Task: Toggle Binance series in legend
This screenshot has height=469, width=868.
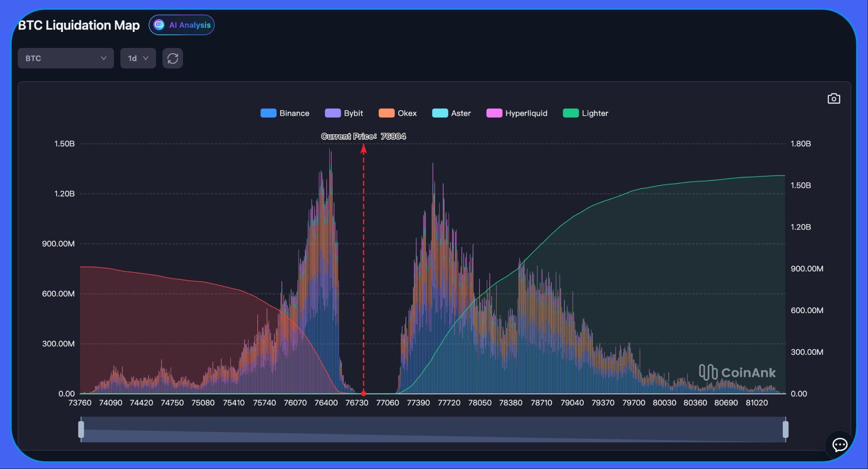Action: (285, 113)
